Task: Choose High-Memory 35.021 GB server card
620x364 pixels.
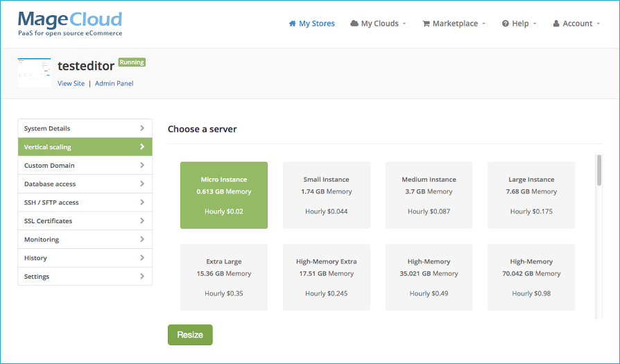Action: [x=429, y=277]
